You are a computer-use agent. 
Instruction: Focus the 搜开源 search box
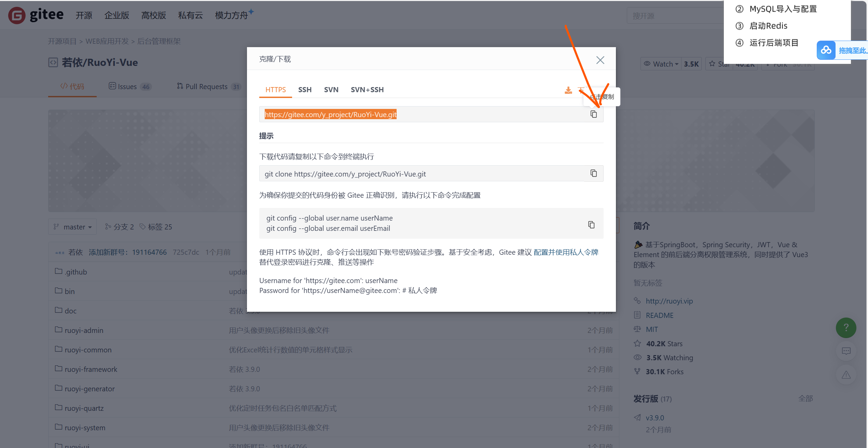675,16
